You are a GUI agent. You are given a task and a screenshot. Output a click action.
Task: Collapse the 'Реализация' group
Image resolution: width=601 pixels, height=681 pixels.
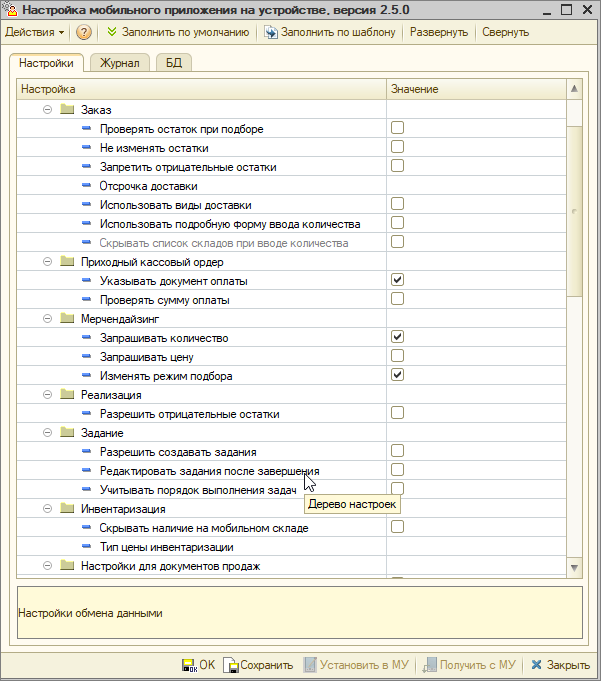[x=47, y=394]
